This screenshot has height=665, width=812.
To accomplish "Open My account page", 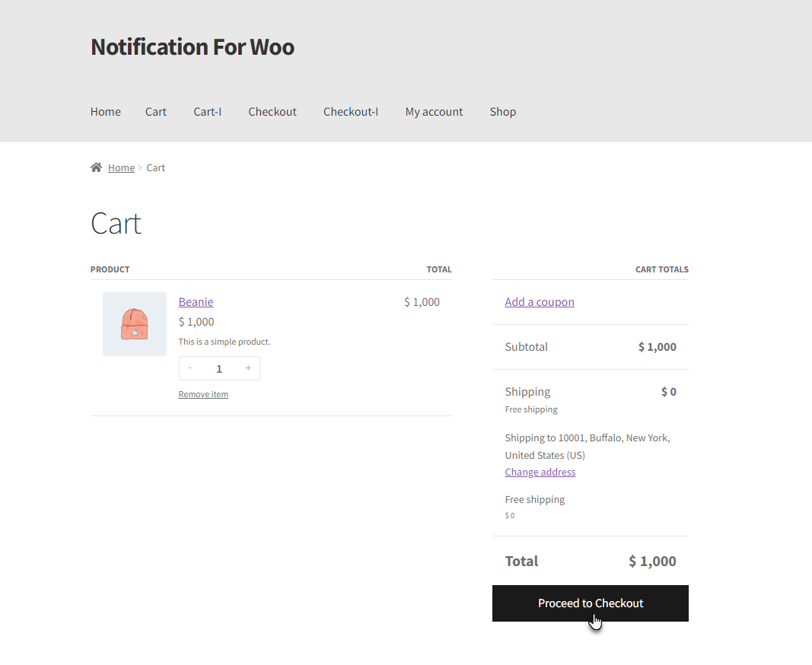I will point(434,112).
